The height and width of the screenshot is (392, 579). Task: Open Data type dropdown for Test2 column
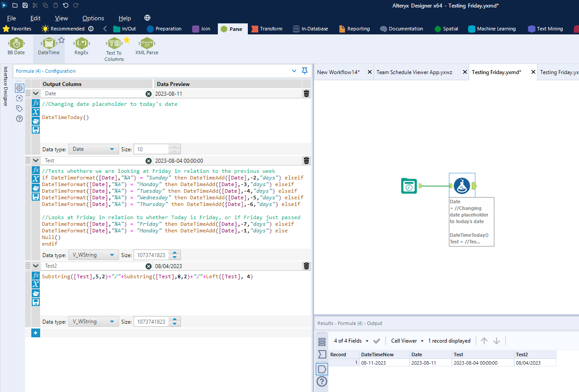(93, 322)
